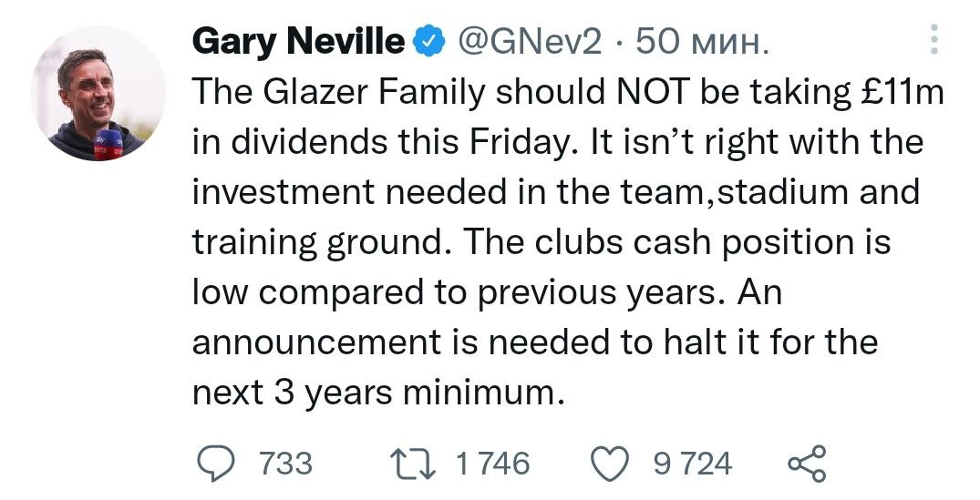The height and width of the screenshot is (500, 980).
Task: Click the Gary Neville display name
Action: [x=298, y=41]
